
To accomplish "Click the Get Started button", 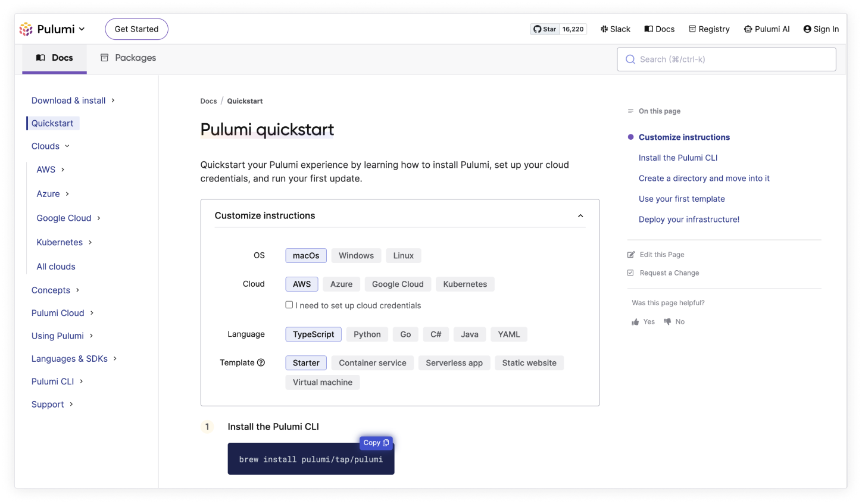I will pyautogui.click(x=136, y=29).
